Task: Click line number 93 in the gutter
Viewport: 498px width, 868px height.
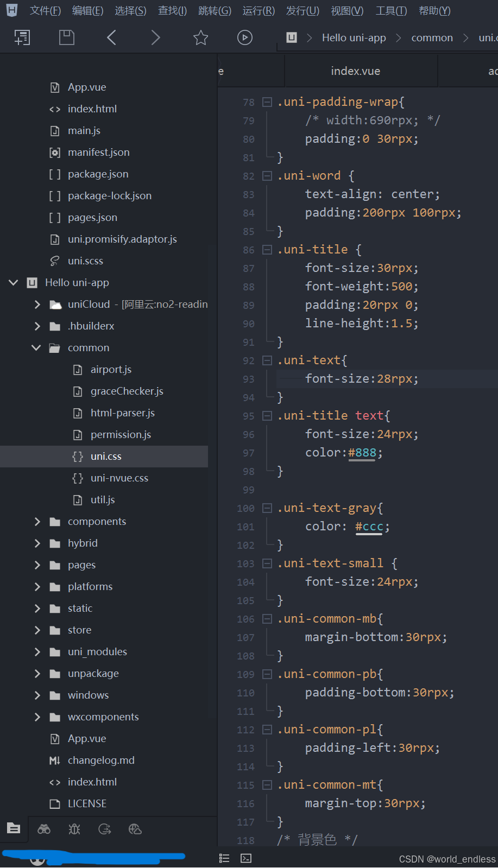Action: pos(249,379)
